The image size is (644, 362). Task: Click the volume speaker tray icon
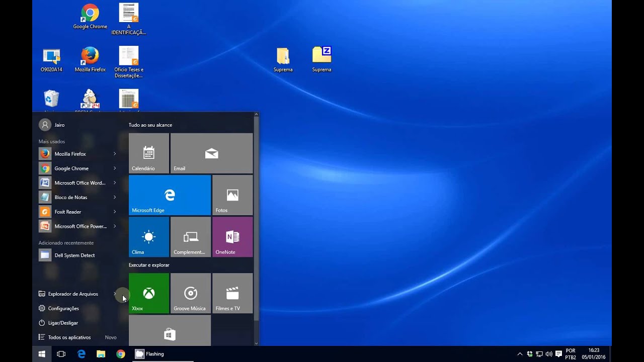pos(548,354)
